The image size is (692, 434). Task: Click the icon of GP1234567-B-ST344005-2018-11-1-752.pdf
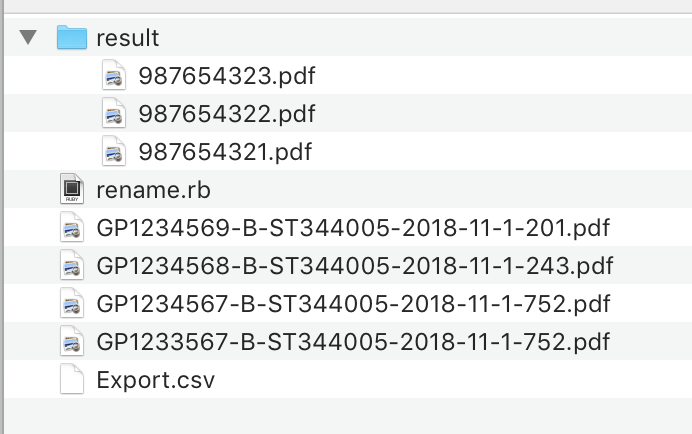[71, 304]
